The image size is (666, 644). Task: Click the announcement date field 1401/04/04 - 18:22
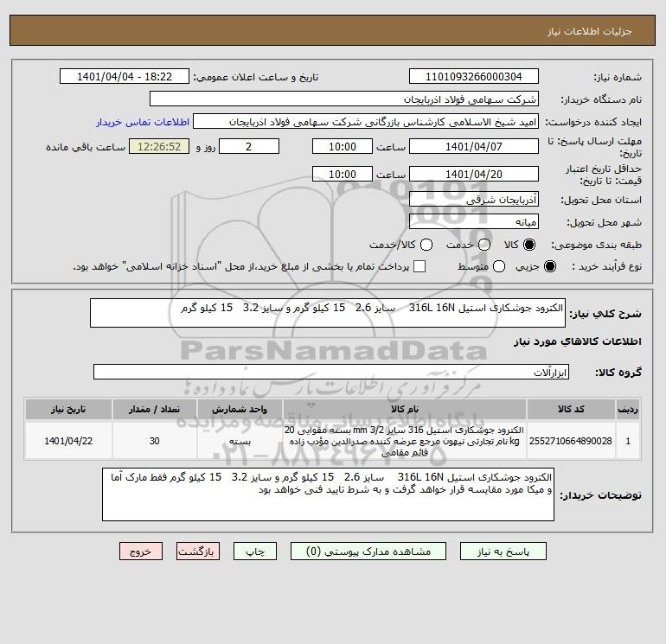(x=125, y=77)
